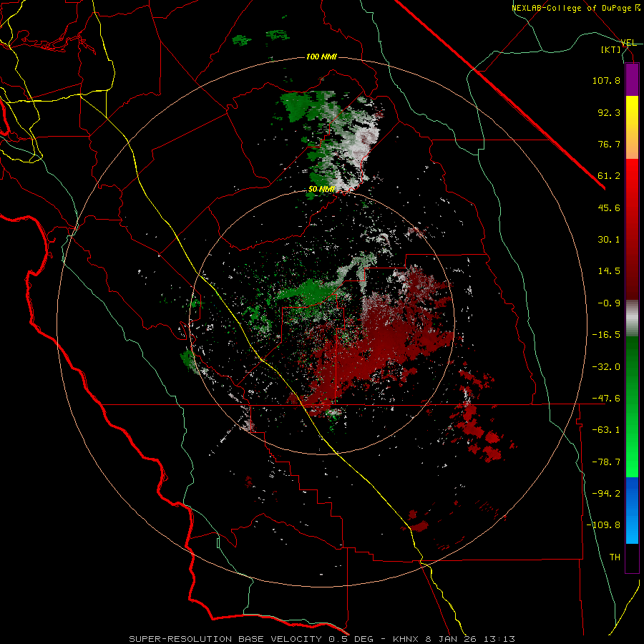Image resolution: width=644 pixels, height=644 pixels.
Task: Click the KHNX radar site identifier
Action: tap(407, 639)
